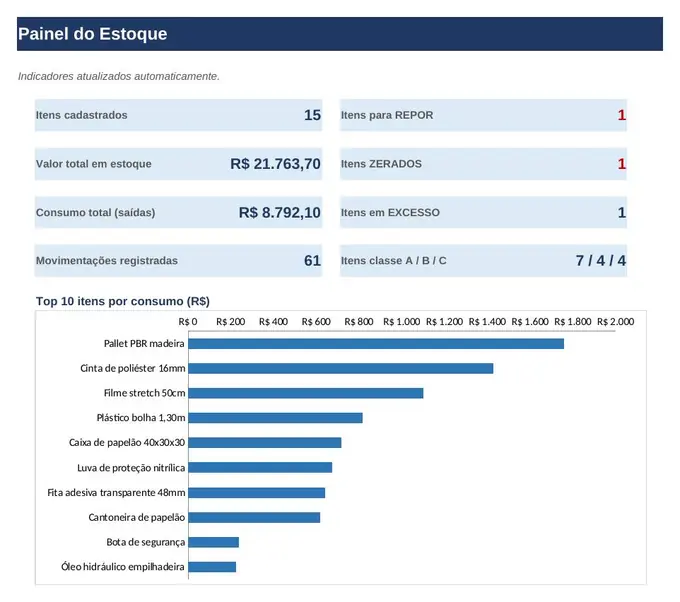This screenshot has height=602, width=680.
Task: Select the value '7 / 4 / 4'
Action: pos(601,261)
